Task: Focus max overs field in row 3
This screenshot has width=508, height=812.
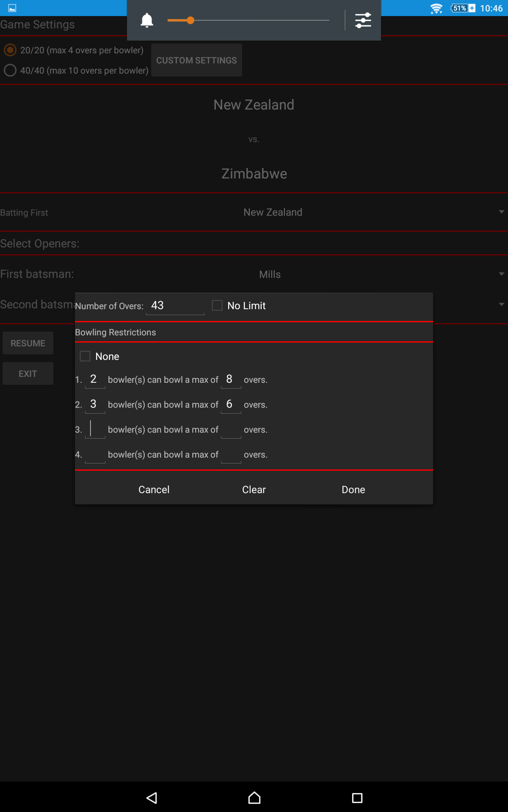Action: click(x=231, y=429)
